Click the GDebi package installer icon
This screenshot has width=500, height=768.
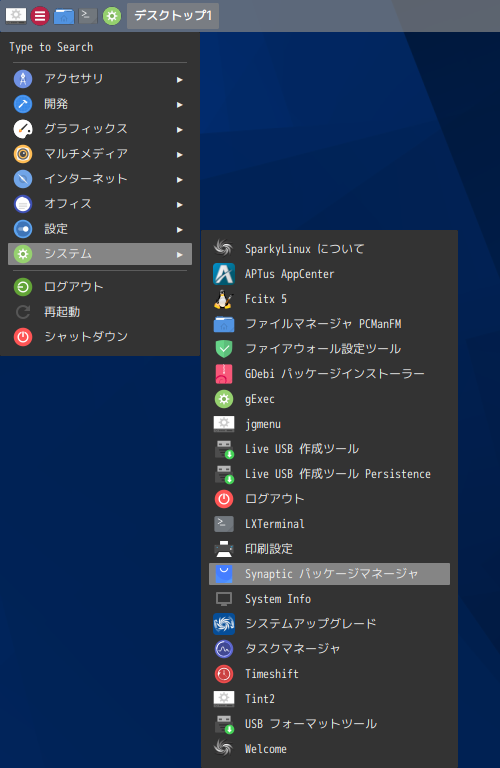pyautogui.click(x=224, y=374)
